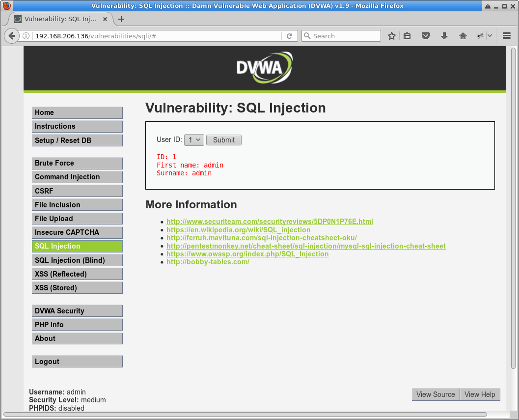Image resolution: width=519 pixels, height=420 pixels.
Task: Click View Help button
Action: (x=480, y=394)
